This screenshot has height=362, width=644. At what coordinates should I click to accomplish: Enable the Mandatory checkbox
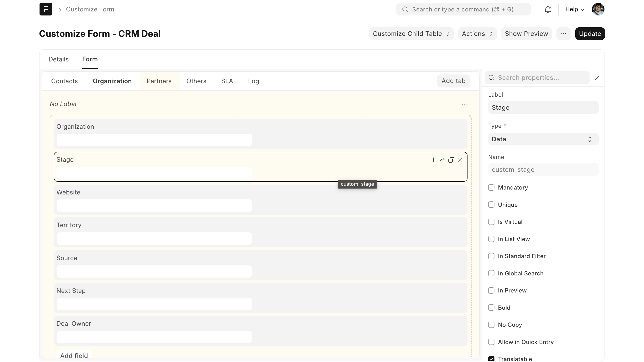[491, 188]
